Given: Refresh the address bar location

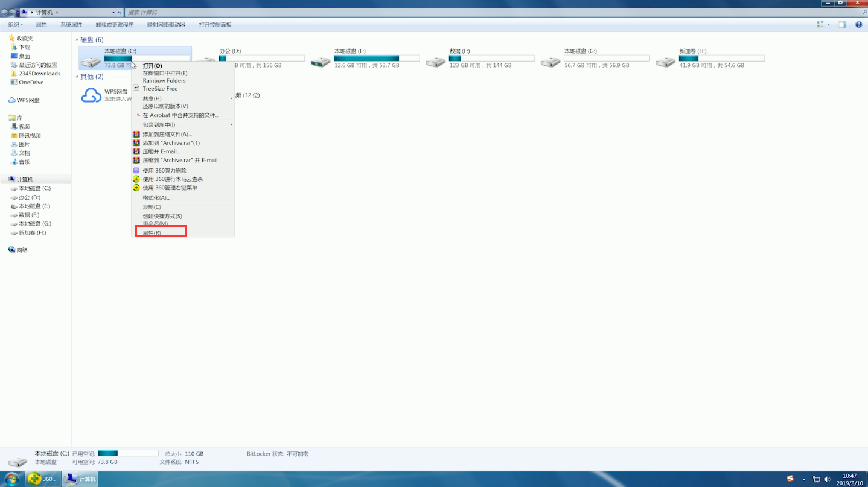Looking at the screenshot, I should point(120,12).
